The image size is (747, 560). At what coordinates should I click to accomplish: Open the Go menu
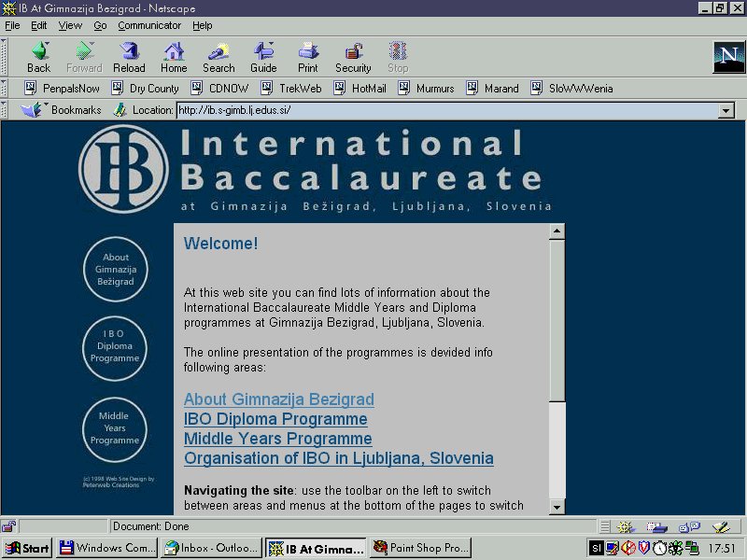click(x=100, y=26)
